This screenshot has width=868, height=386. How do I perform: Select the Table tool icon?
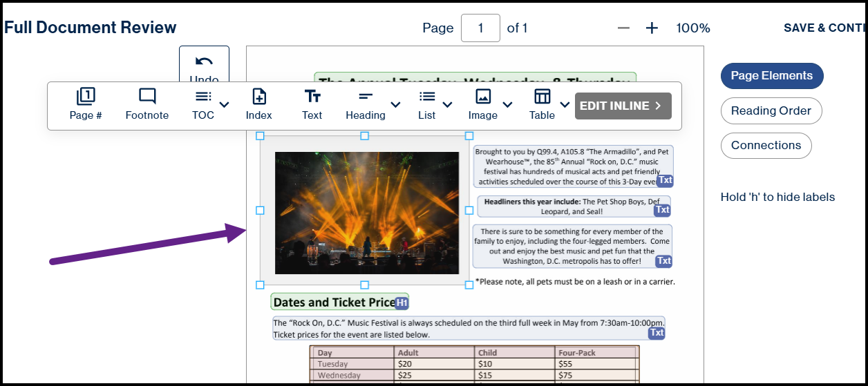click(x=542, y=97)
